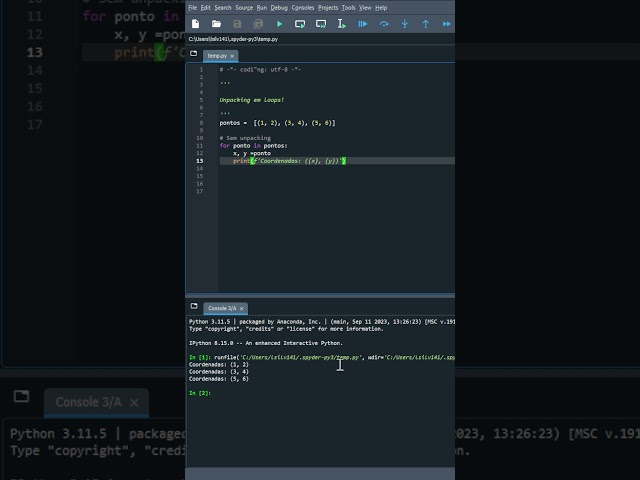Image resolution: width=640 pixels, height=480 pixels.
Task: Click the console In [2]: prompt
Action: tap(200, 393)
